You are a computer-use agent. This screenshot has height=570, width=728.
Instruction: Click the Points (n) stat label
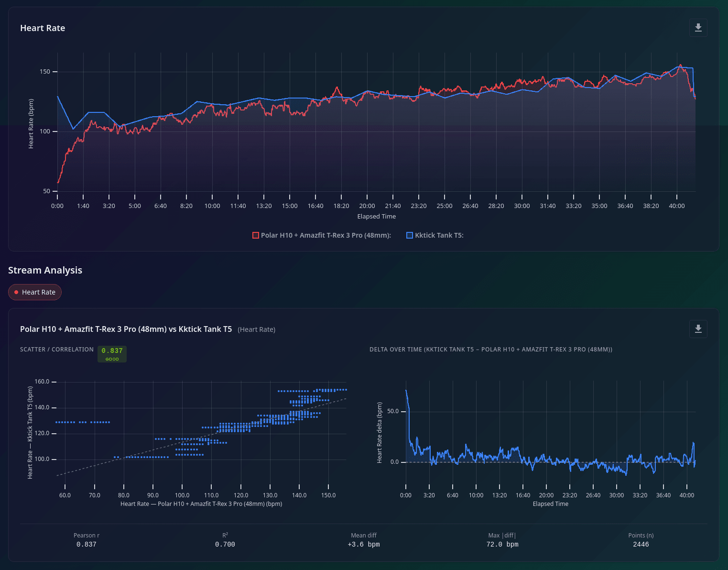point(641,536)
